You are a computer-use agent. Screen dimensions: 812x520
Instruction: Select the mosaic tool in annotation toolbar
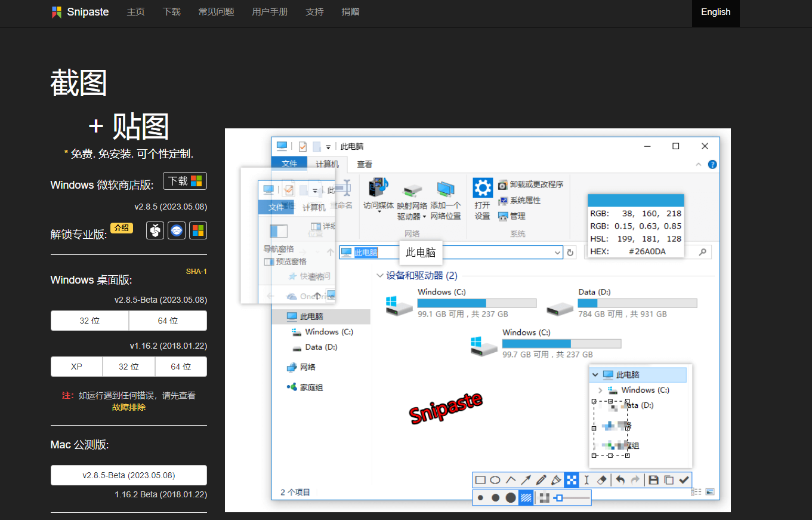tap(572, 480)
